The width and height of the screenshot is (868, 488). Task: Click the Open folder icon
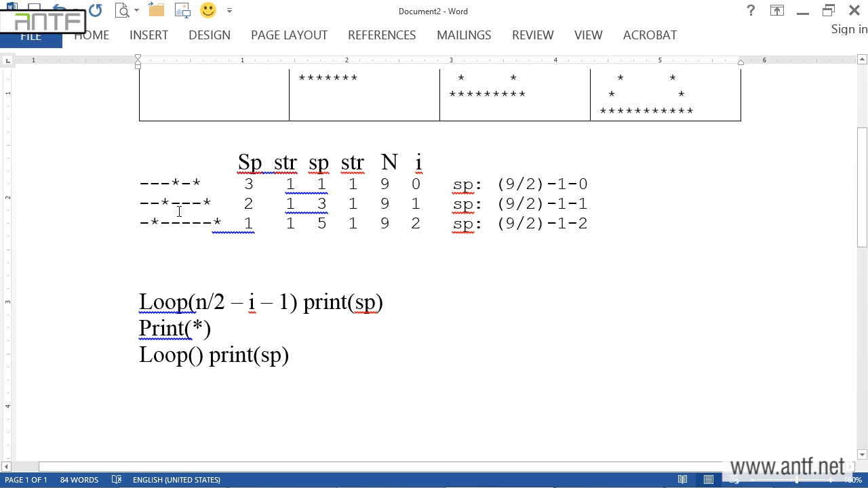[157, 10]
